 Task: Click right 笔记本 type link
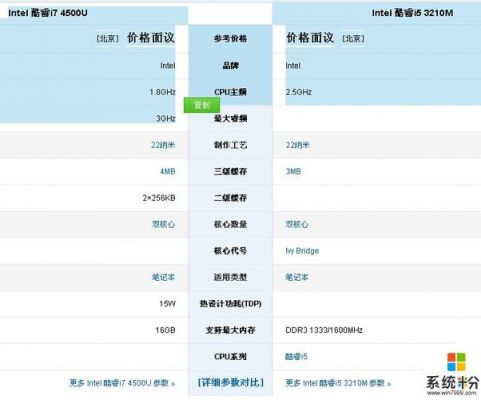297,277
